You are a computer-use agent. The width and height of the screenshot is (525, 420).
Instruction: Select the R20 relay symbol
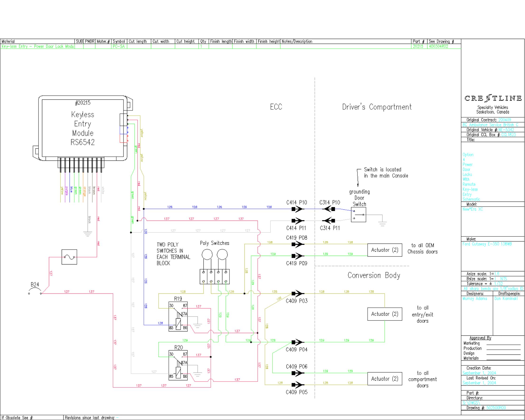click(x=178, y=365)
